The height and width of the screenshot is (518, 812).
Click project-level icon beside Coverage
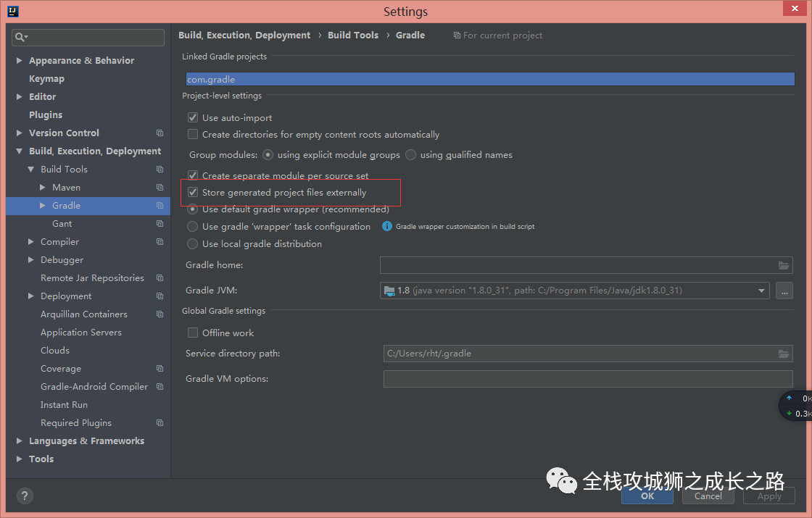point(160,369)
